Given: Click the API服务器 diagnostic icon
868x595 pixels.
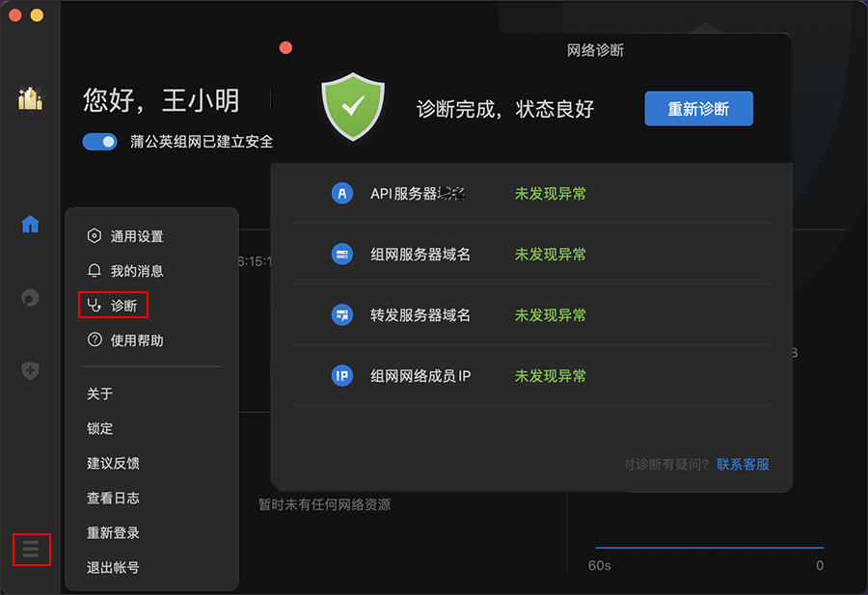Looking at the screenshot, I should click(341, 194).
